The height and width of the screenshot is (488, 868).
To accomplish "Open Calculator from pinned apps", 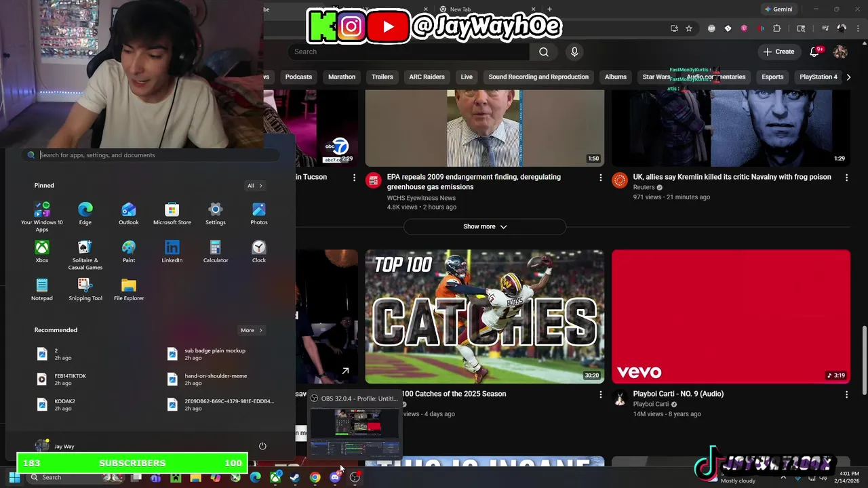I will click(216, 251).
